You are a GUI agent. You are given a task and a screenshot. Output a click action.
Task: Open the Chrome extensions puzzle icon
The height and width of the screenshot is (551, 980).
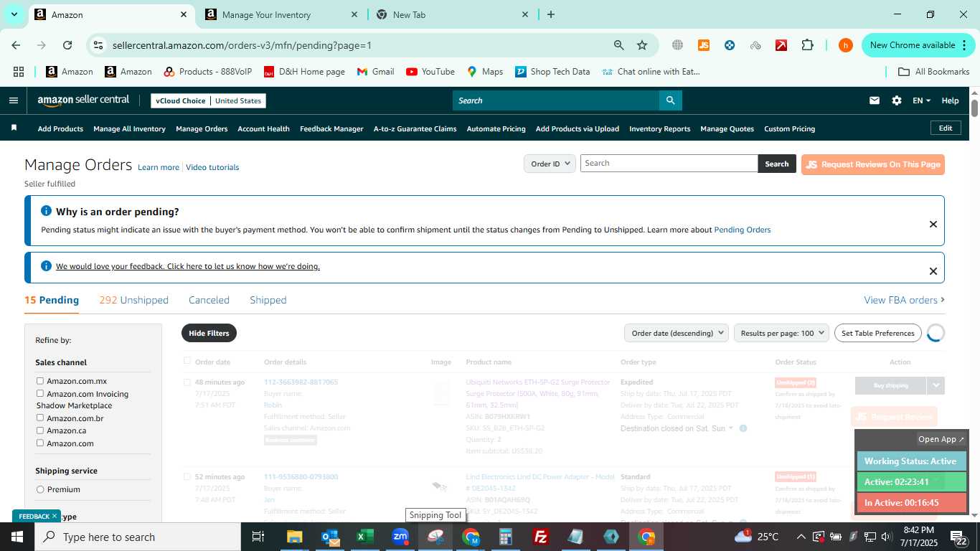pos(807,45)
